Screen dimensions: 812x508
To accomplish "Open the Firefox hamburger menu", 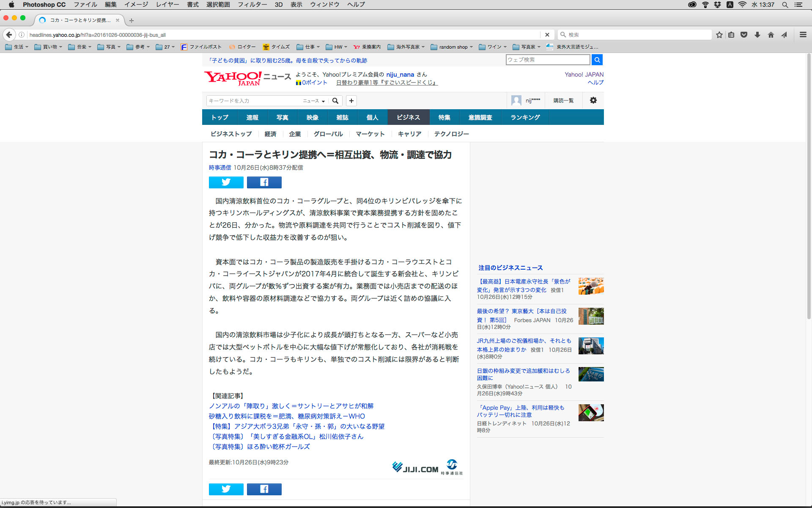I will [x=803, y=35].
